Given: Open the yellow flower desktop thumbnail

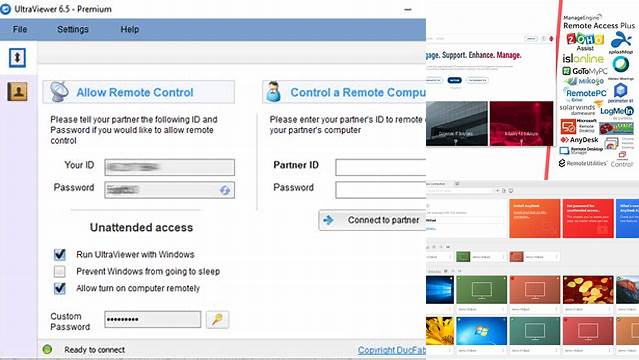Looking at the screenshot, I should pyautogui.click(x=440, y=331).
